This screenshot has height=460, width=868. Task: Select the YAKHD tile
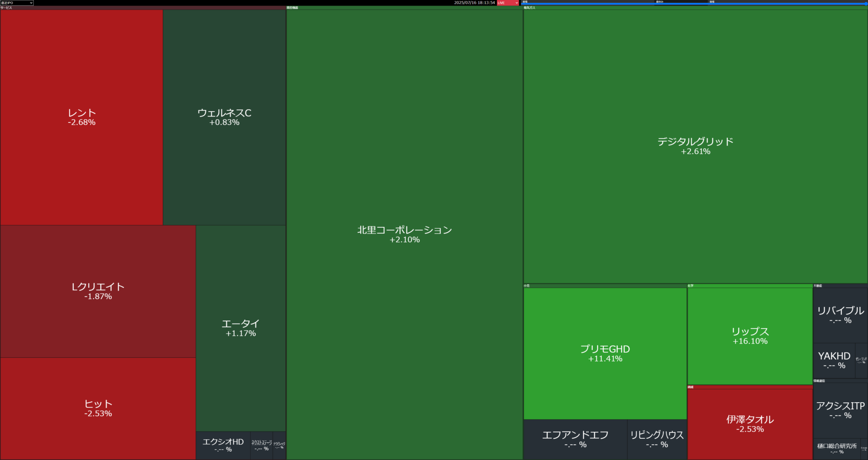[x=834, y=361]
